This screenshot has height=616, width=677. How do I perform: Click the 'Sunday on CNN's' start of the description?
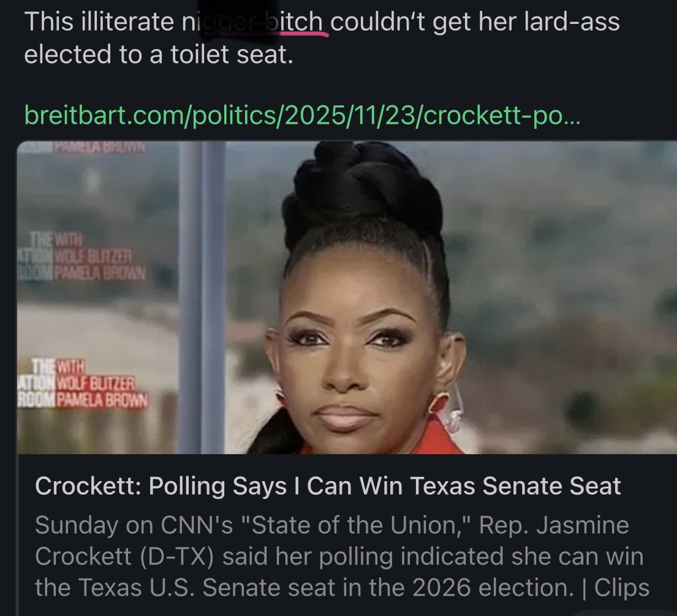134,525
